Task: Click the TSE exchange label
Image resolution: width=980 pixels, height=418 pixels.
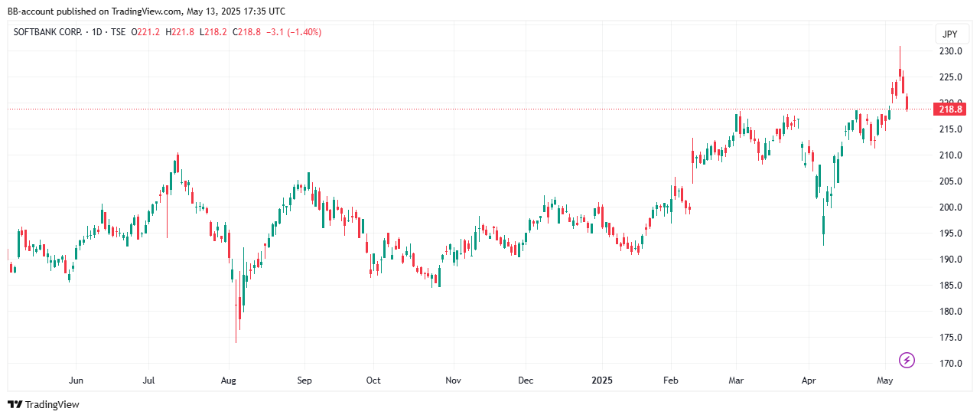Action: [118, 32]
